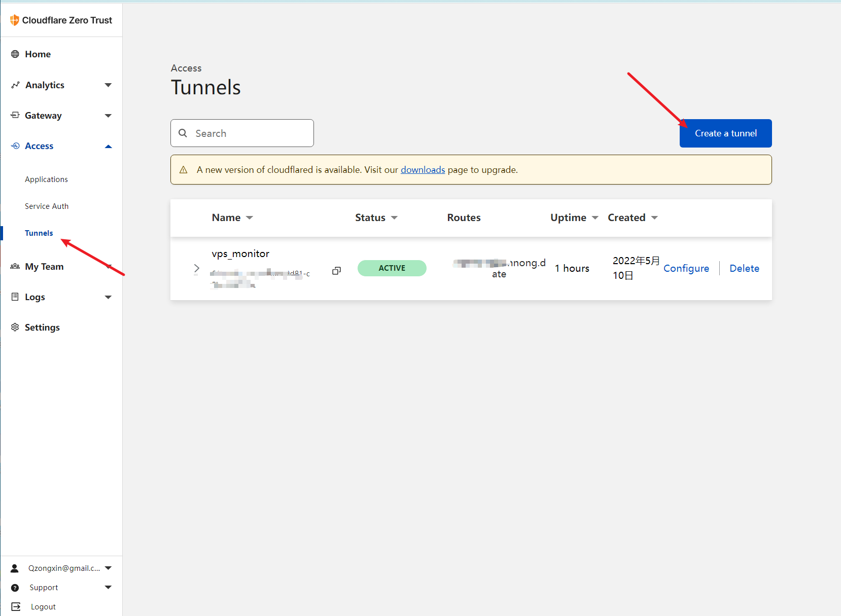Expand the Analytics menu arrow
This screenshot has height=616, width=841.
(x=108, y=85)
